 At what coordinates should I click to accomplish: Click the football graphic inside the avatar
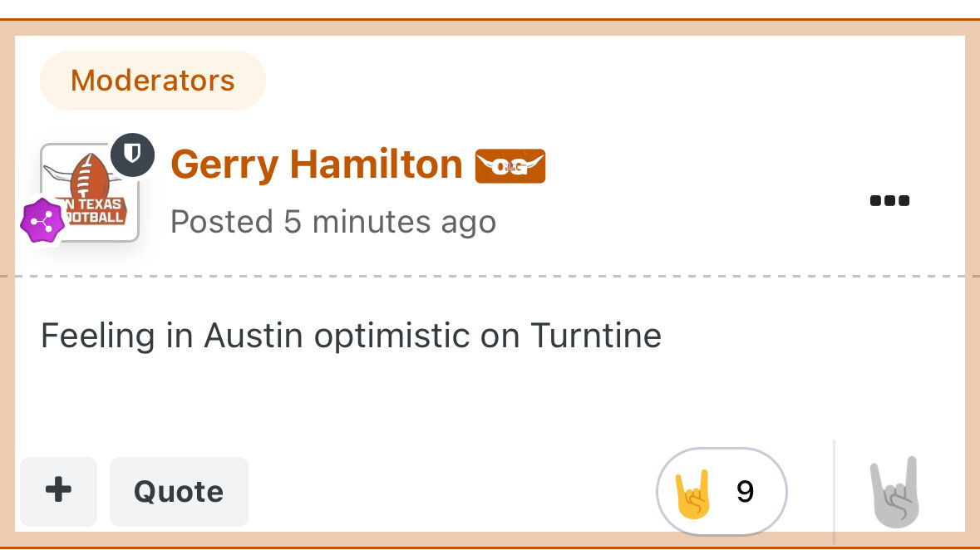[90, 178]
